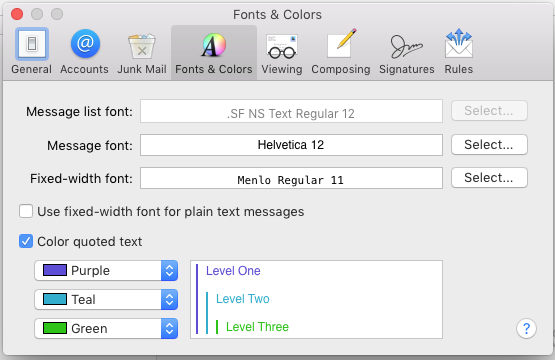Viewport: 555px width, 360px height.
Task: Open the Accounts preferences pane
Action: point(84,52)
